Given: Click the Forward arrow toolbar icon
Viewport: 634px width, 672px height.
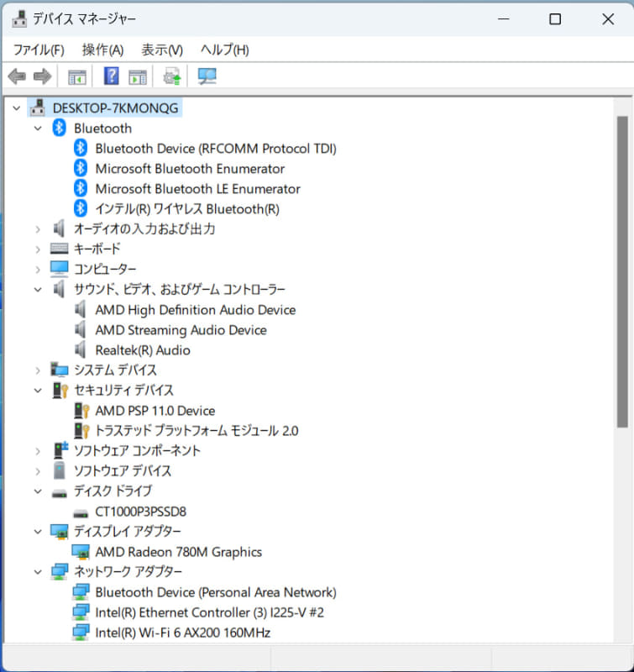Looking at the screenshot, I should (43, 76).
